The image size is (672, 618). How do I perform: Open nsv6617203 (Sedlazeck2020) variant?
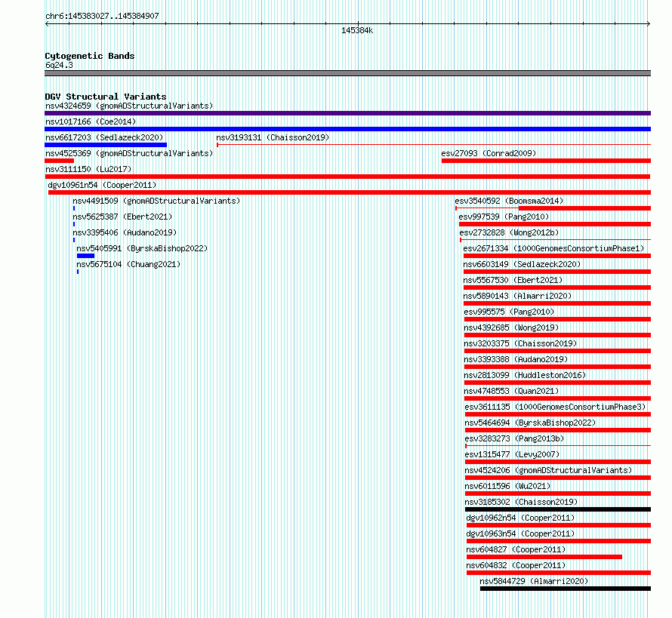click(x=104, y=137)
